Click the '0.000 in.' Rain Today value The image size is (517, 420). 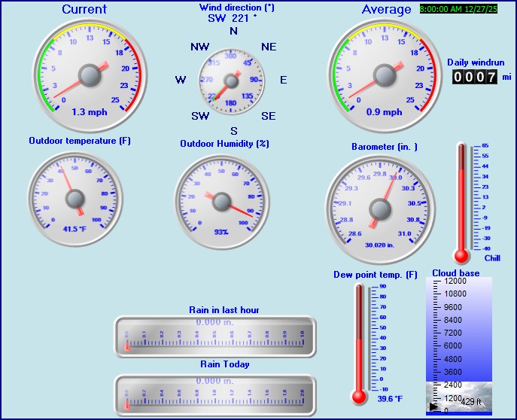coord(214,381)
